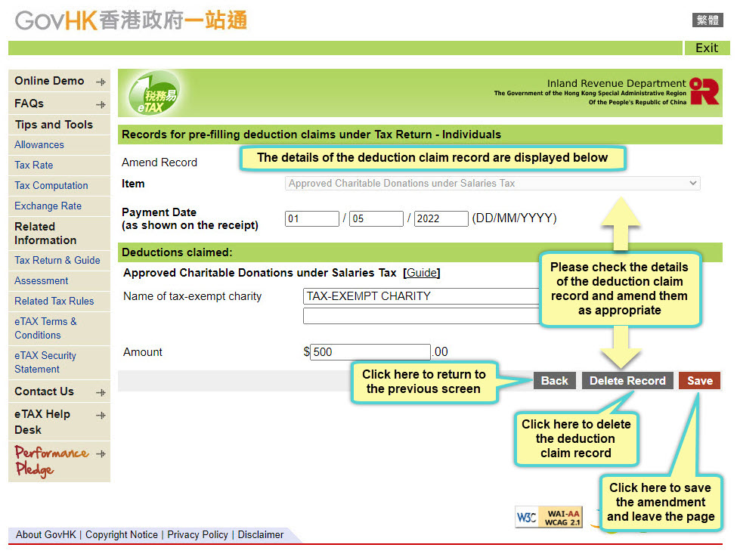
Task: Click the payment date year field
Action: [x=441, y=218]
